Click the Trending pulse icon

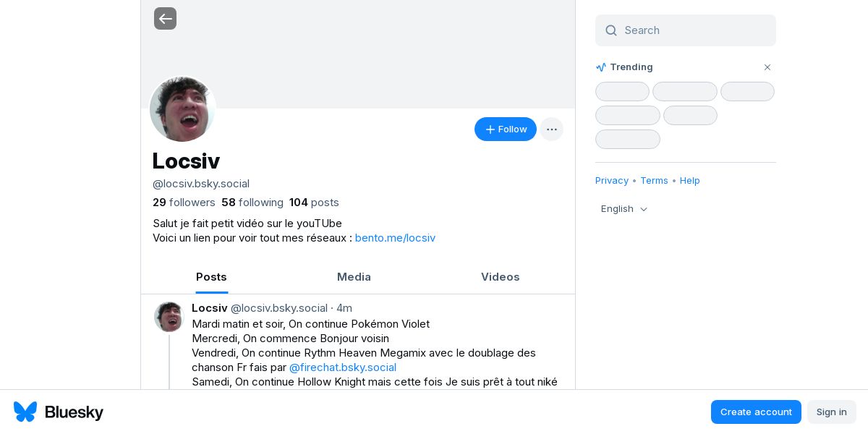[x=601, y=67]
